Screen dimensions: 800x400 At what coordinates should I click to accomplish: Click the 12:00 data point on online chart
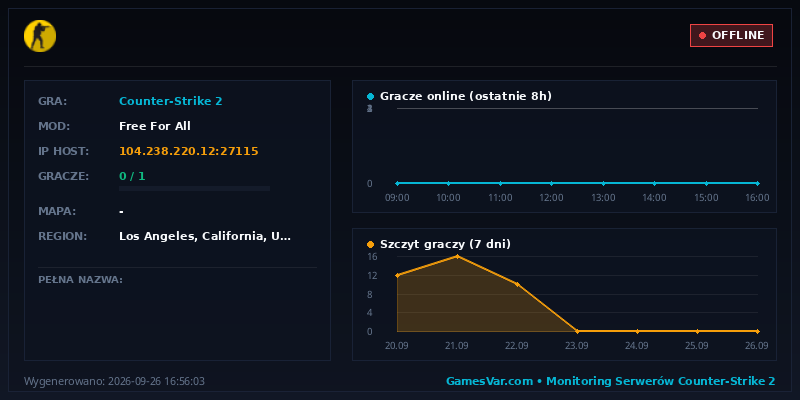[552, 183]
